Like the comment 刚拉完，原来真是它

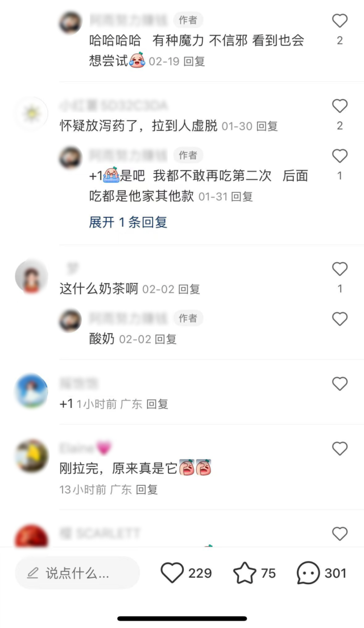(x=340, y=449)
